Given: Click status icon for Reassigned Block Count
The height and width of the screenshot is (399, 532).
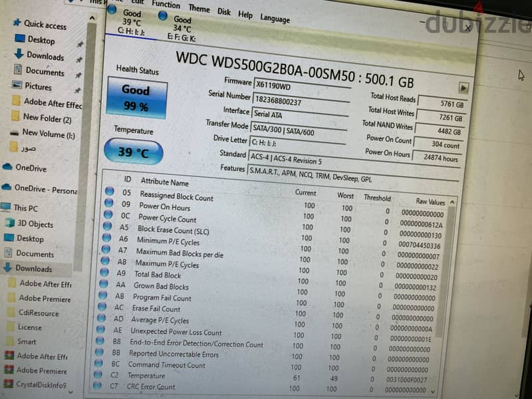Looking at the screenshot, I should (109, 192).
